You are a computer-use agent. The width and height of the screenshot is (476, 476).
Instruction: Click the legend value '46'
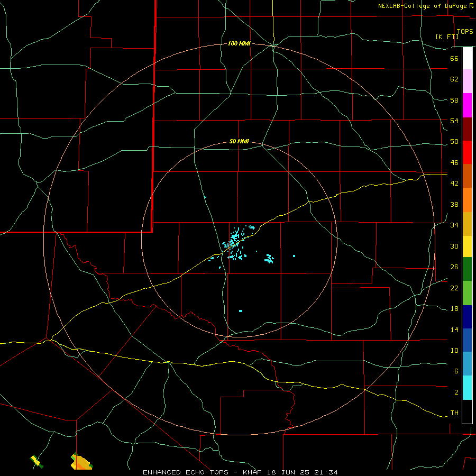(x=454, y=162)
